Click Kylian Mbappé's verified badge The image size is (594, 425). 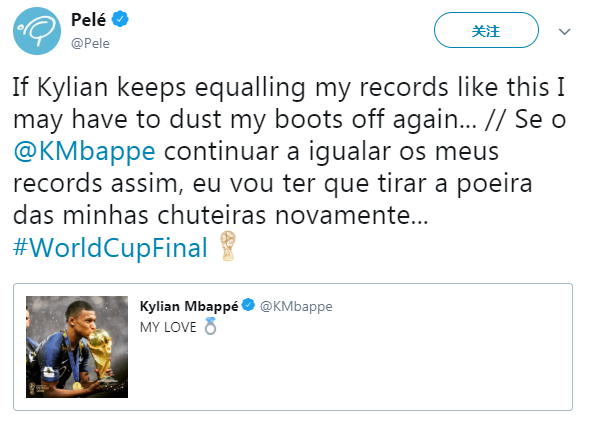pyautogui.click(x=248, y=305)
